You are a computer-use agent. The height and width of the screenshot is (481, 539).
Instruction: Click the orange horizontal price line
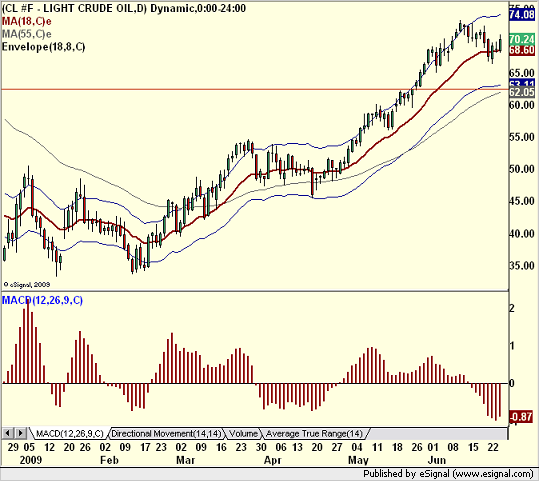coord(254,89)
